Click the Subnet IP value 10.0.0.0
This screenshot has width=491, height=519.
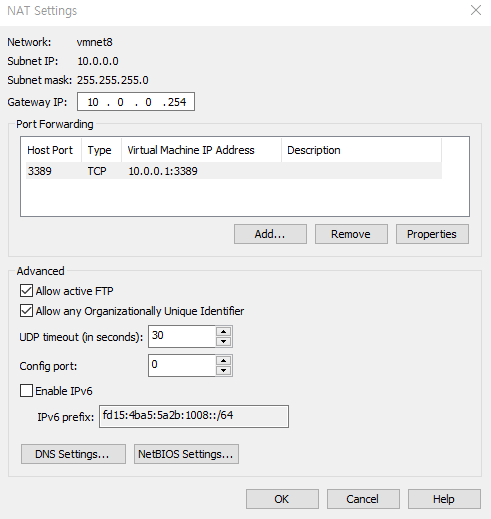pos(98,61)
